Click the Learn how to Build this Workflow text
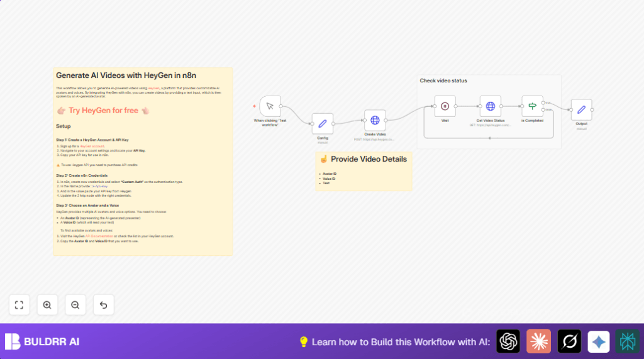 tap(401, 342)
